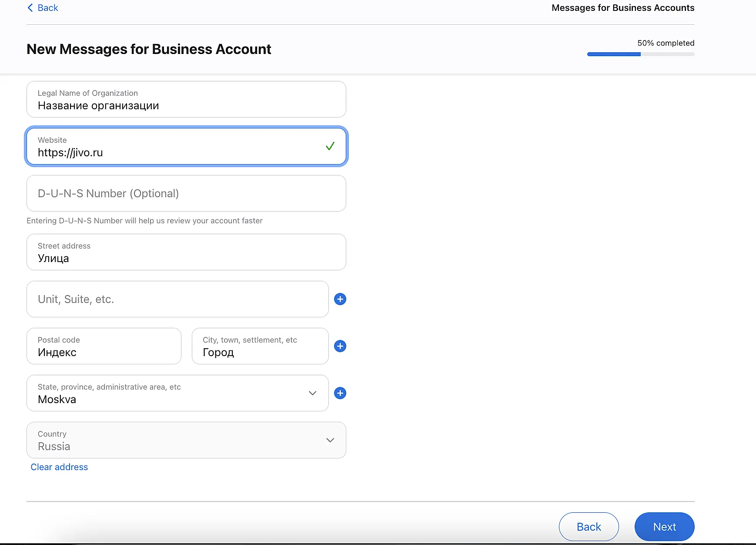The image size is (756, 545).
Task: Click green checkmark in Website field
Action: click(330, 146)
